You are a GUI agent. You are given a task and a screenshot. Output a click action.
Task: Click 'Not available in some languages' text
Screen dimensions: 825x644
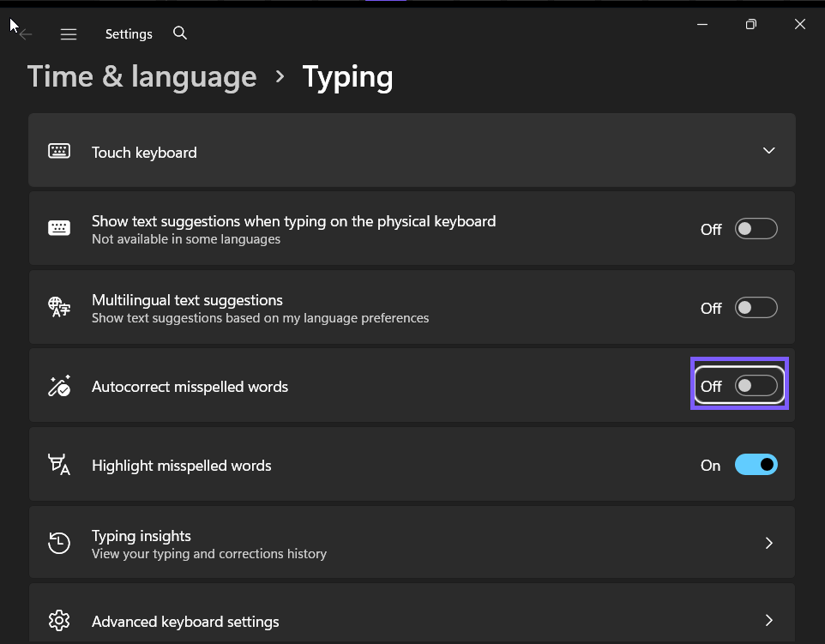pos(186,239)
